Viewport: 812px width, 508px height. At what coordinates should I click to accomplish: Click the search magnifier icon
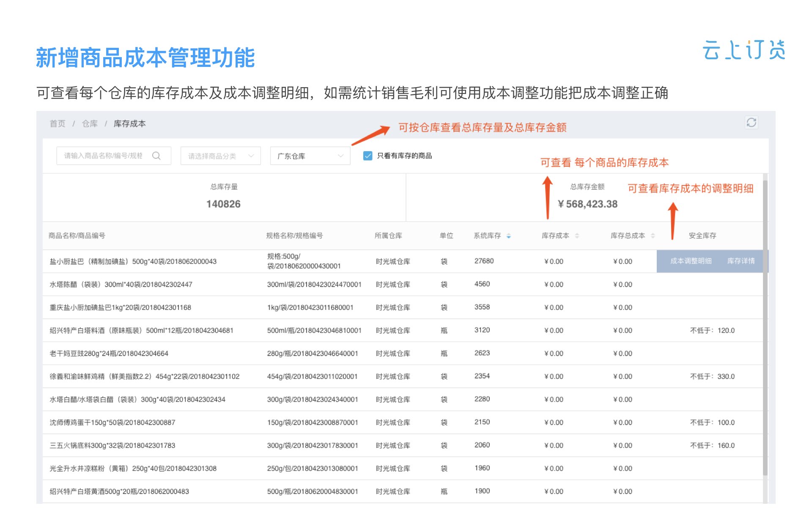[x=156, y=156]
